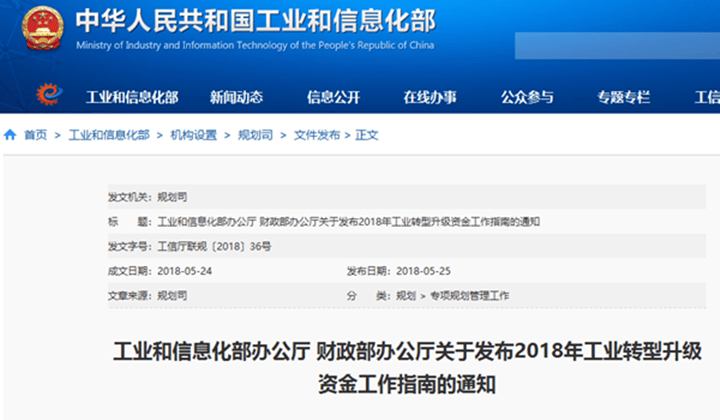Screen dimensions: 720x420
Task: Click the orange gear swirl icon in navigation
Action: (x=49, y=95)
